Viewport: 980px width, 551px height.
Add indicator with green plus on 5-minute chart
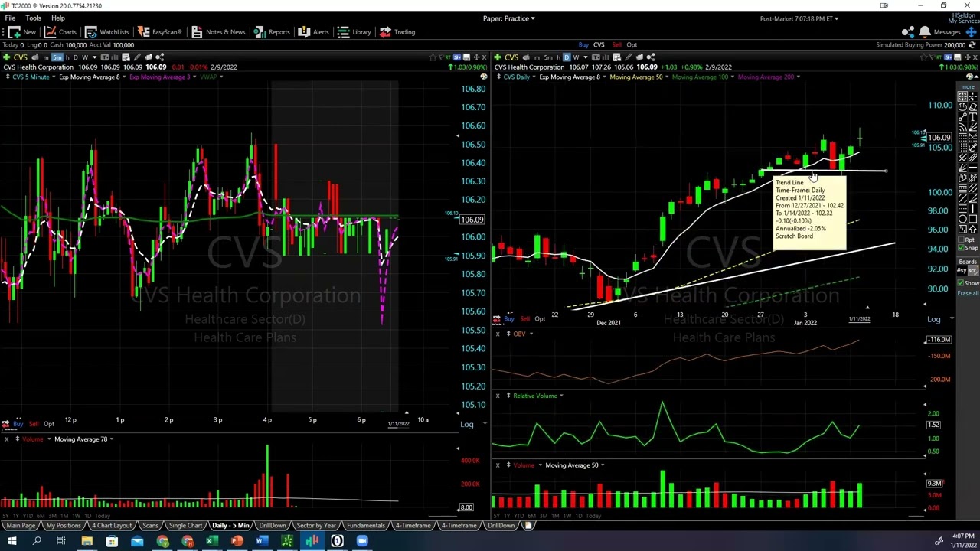tap(7, 57)
